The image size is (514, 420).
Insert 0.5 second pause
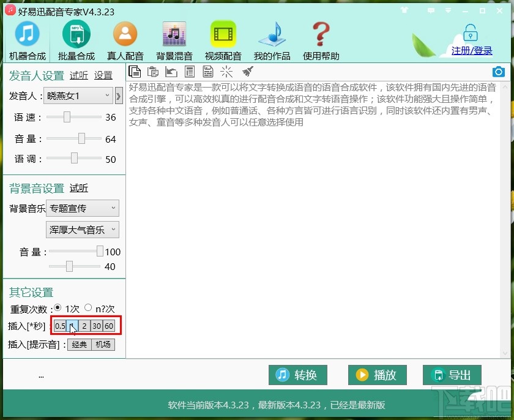coord(60,326)
